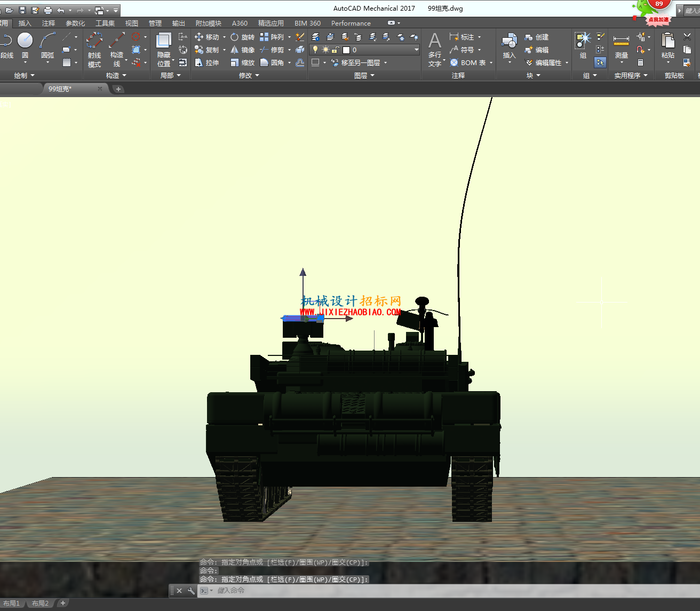Image resolution: width=700 pixels, height=611 pixels.
Task: Toggle the layer lock padlock icon
Action: point(336,50)
